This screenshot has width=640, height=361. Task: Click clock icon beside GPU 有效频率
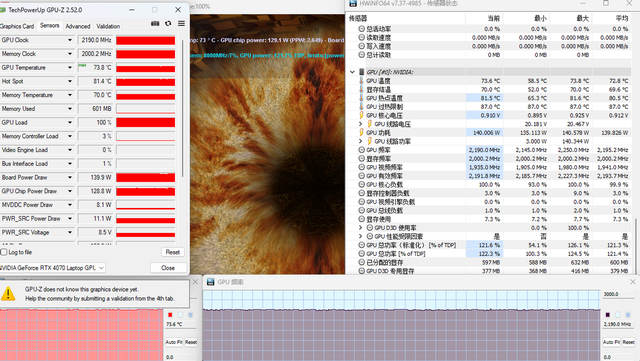pos(361,176)
